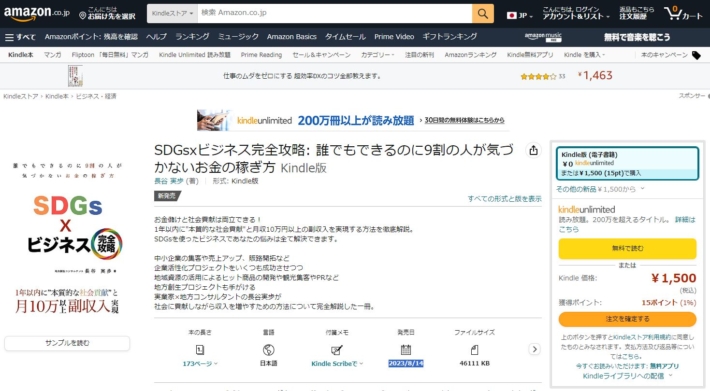Open the Amazonランキング tab
This screenshot has width=710, height=391.
pyautogui.click(x=470, y=55)
